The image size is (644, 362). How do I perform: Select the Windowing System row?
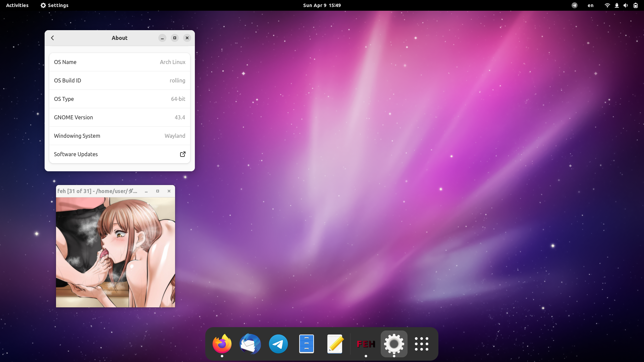pyautogui.click(x=120, y=136)
